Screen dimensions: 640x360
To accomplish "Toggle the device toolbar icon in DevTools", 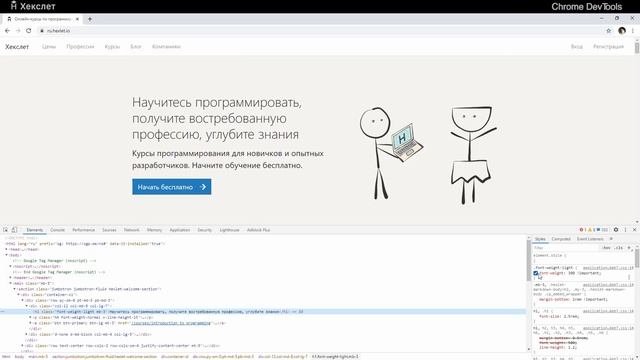I will pos(14,230).
